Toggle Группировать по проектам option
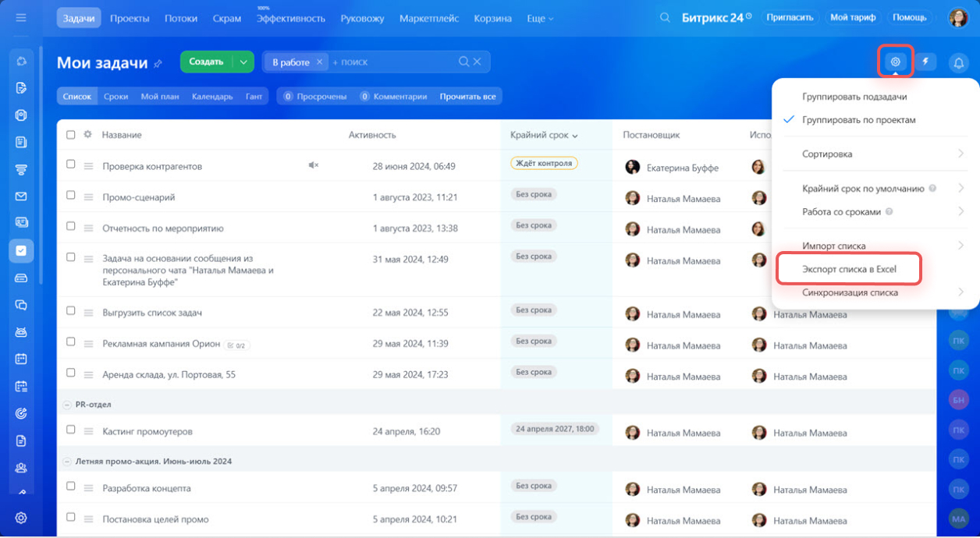 [858, 120]
